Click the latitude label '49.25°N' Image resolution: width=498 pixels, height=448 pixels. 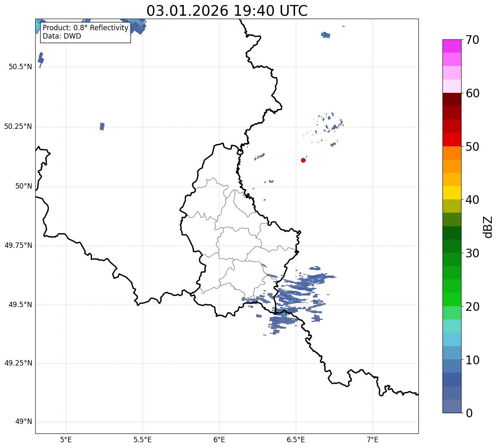click(x=18, y=363)
